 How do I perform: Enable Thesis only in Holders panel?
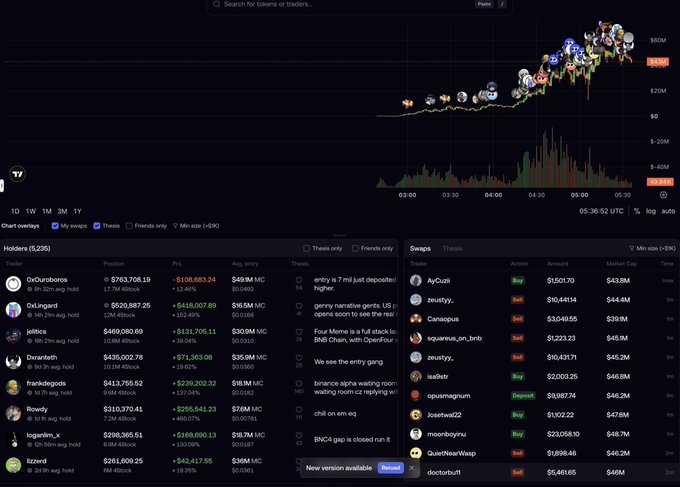click(307, 248)
